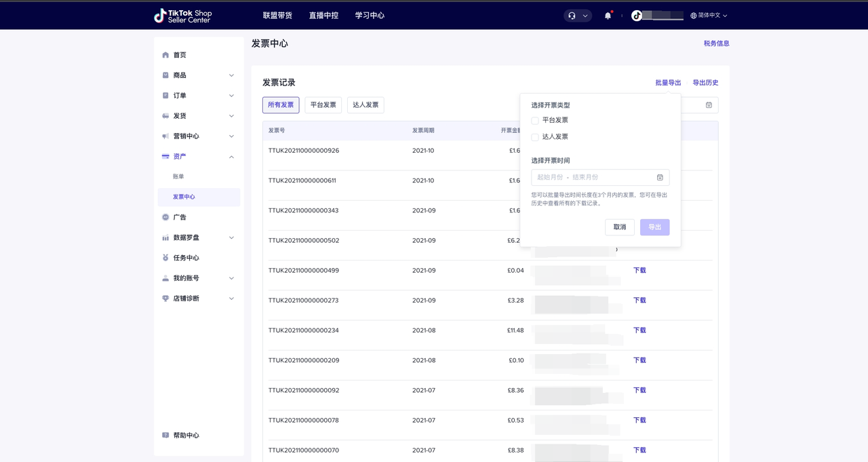Click the 起始月份 date range input
868x462 pixels.
(550, 177)
